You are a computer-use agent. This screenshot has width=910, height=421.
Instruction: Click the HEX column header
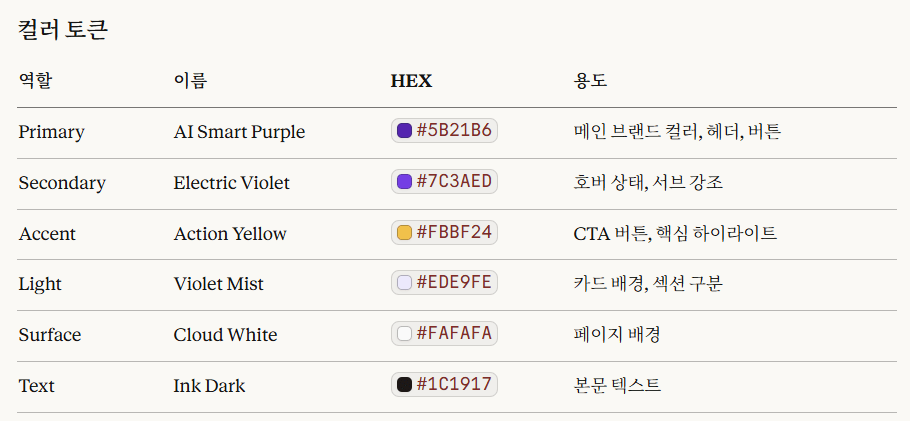pyautogui.click(x=411, y=81)
